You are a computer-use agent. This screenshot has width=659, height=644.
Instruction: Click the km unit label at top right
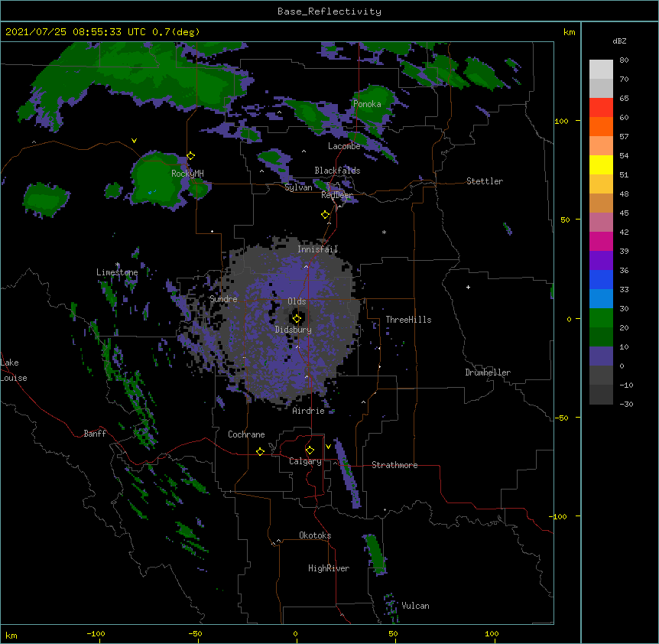tap(570, 32)
